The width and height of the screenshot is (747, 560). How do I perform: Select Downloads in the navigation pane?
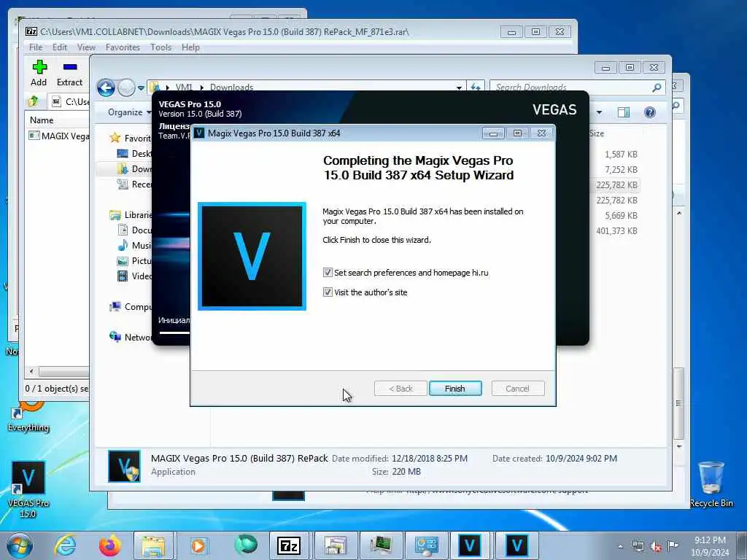tap(134, 168)
